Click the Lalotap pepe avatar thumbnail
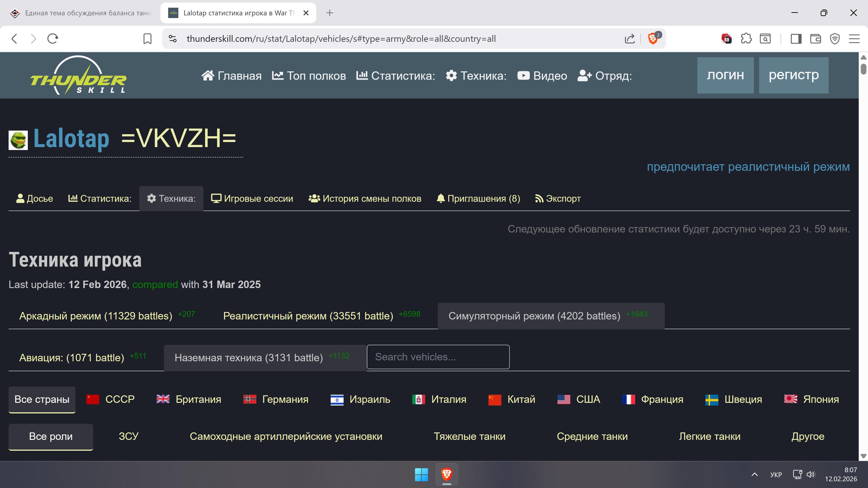The width and height of the screenshot is (868, 488). (x=18, y=140)
